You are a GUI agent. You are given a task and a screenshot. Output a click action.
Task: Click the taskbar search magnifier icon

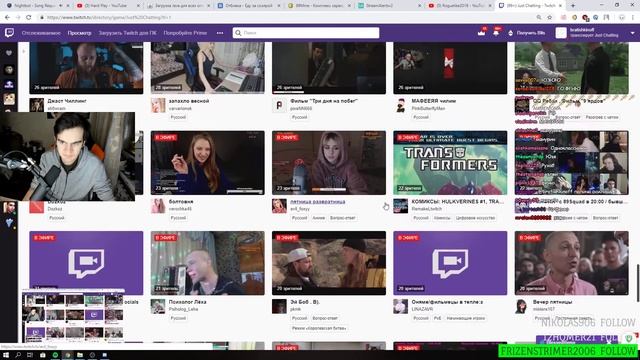point(18,355)
